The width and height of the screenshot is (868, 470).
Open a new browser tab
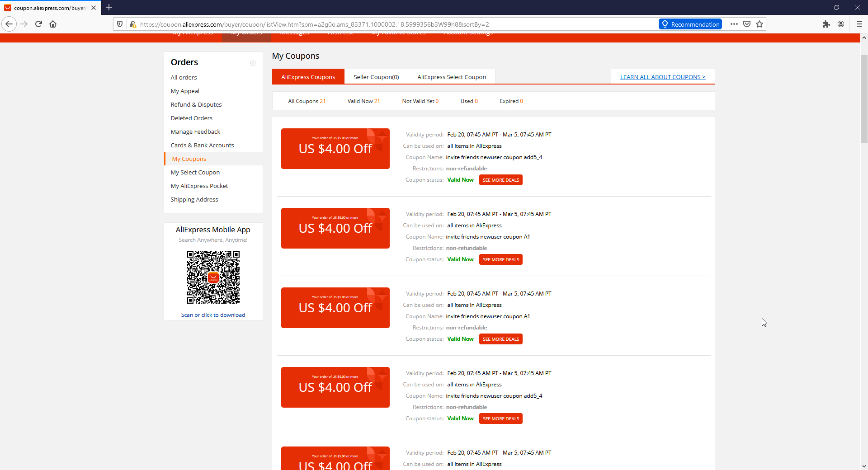click(x=109, y=7)
